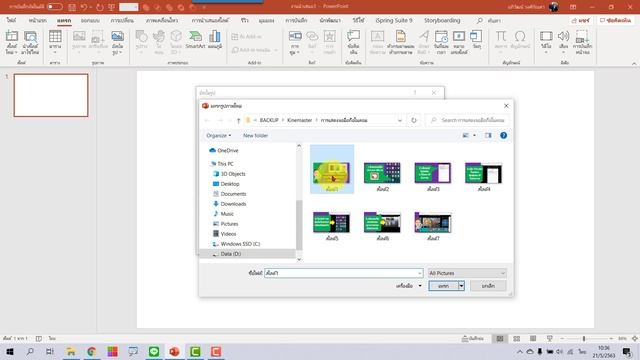Click the Windows Start button
The height and width of the screenshot is (360, 640).
pos(10,351)
